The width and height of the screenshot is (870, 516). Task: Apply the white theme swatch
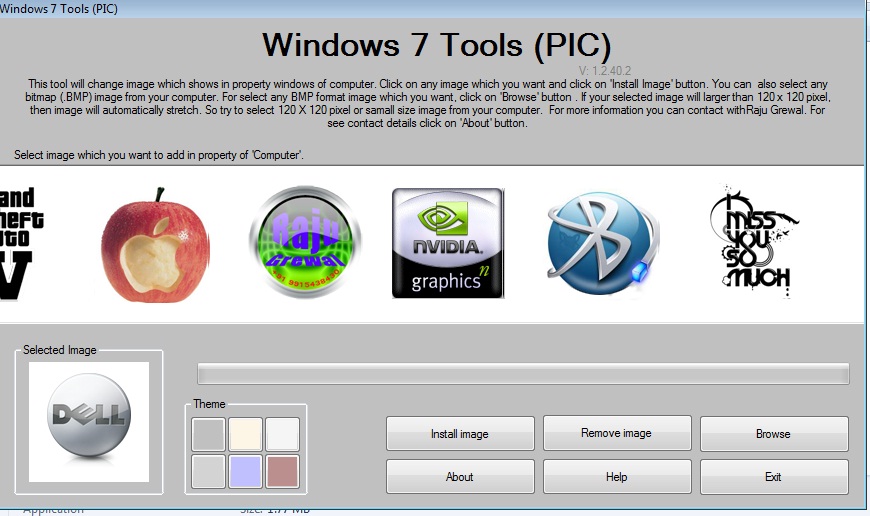click(282, 434)
